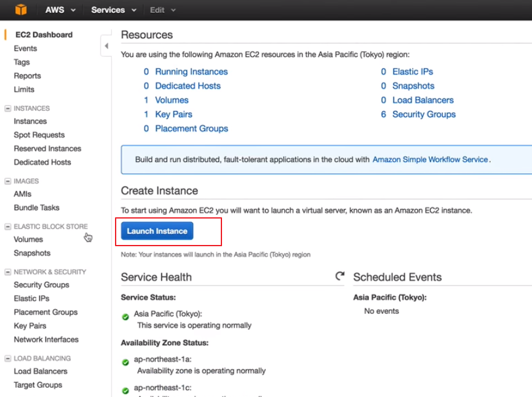Open Limits in the sidebar
532x397 pixels.
coord(24,89)
